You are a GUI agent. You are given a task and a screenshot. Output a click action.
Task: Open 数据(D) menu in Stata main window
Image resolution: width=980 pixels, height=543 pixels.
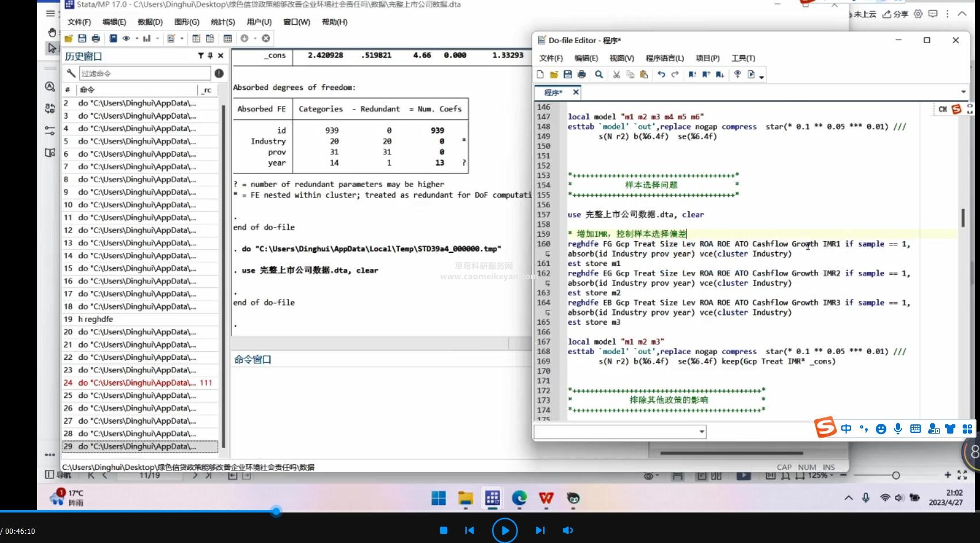click(150, 22)
